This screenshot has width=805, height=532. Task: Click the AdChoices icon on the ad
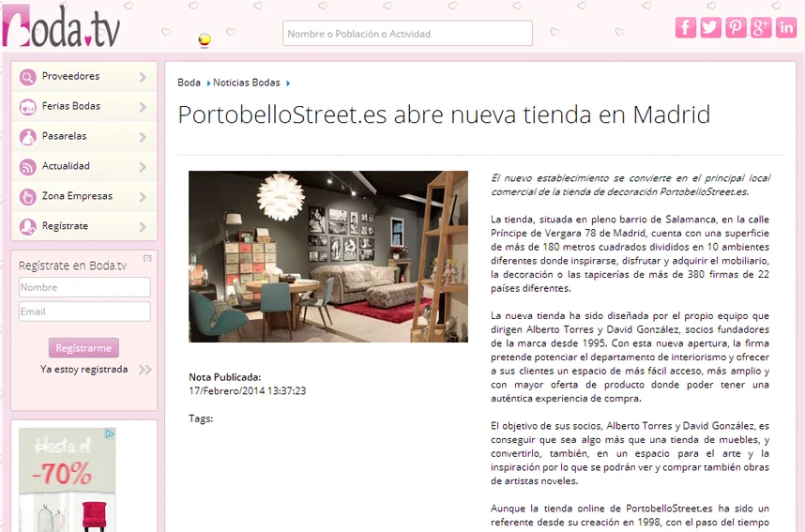pyautogui.click(x=110, y=433)
